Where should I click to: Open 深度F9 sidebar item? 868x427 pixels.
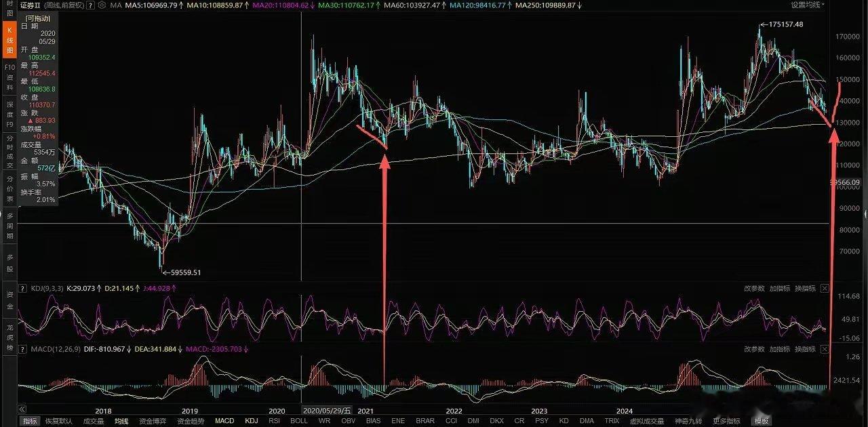[x=9, y=115]
